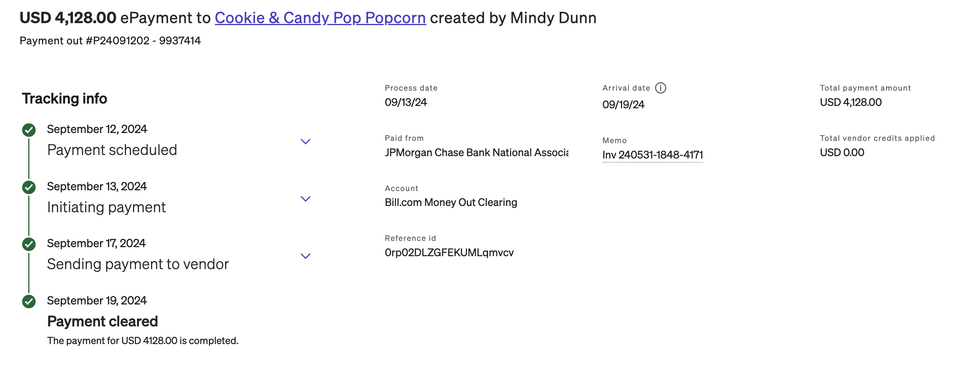Image resolution: width=980 pixels, height=368 pixels.
Task: Click the process date 09/13/24
Action: (406, 102)
